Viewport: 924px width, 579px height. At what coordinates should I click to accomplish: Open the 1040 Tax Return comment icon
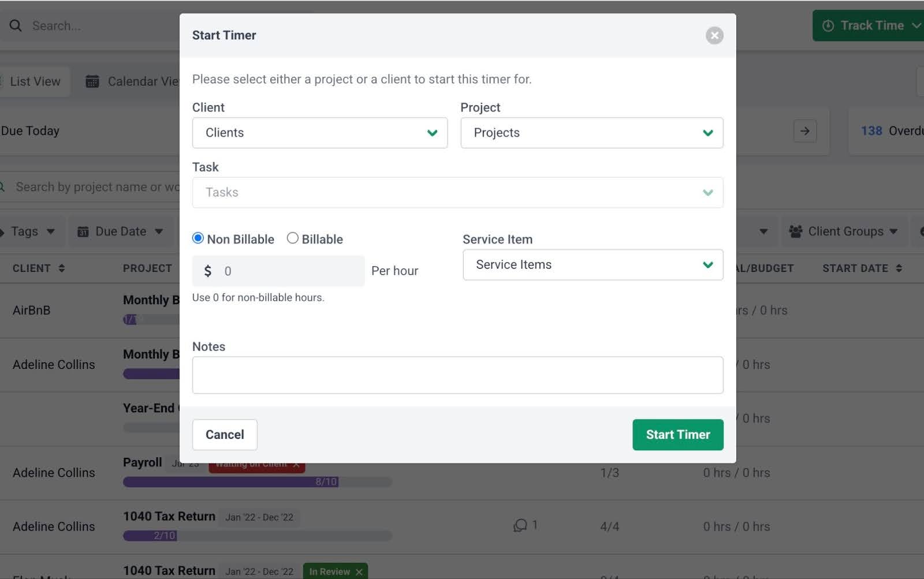point(520,525)
